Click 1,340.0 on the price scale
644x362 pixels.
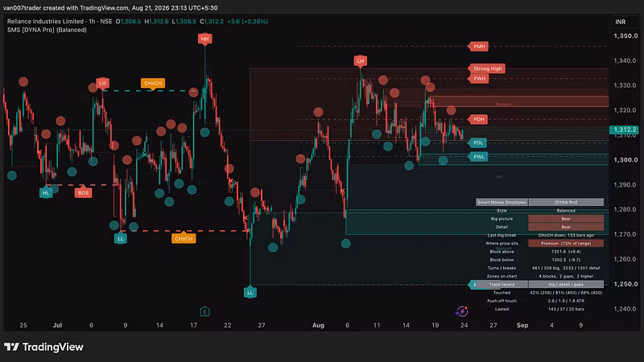(x=625, y=61)
